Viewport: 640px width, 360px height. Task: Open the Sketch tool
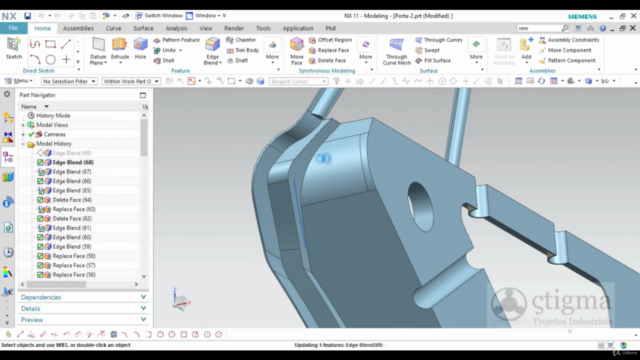click(x=13, y=48)
